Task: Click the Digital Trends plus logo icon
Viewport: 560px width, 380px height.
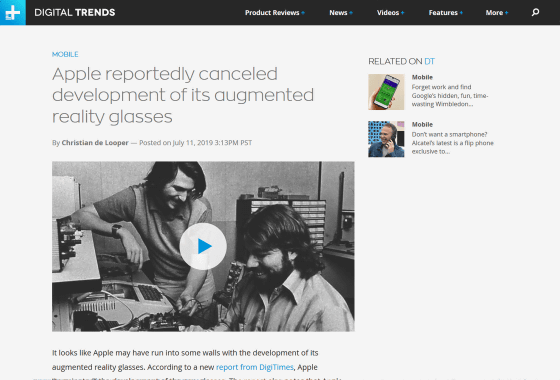Action: click(x=13, y=12)
